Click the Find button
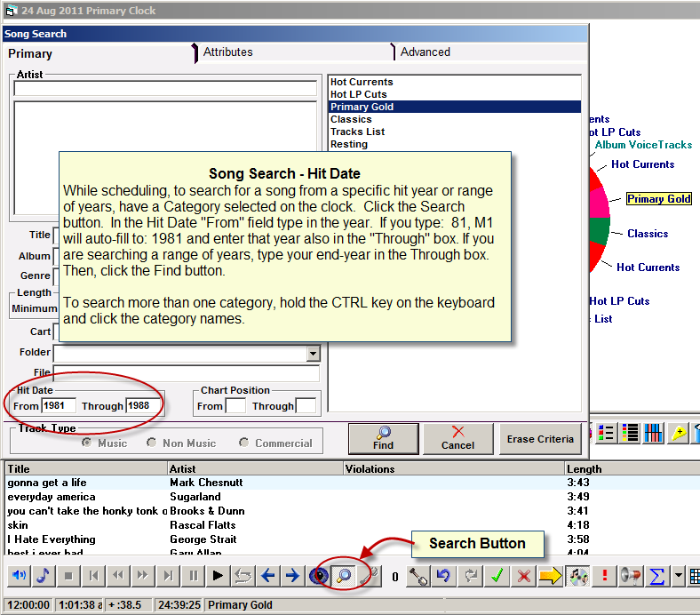The image size is (700, 615). point(384,439)
